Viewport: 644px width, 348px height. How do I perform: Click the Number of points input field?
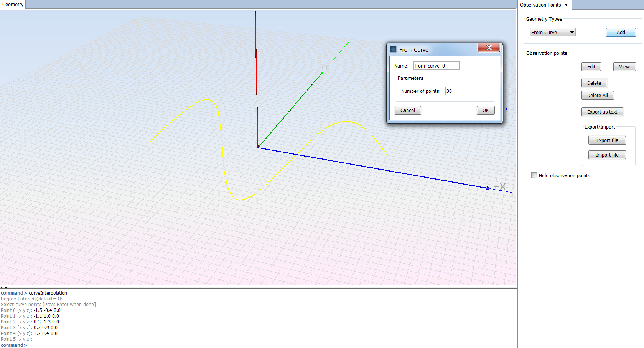click(x=456, y=91)
